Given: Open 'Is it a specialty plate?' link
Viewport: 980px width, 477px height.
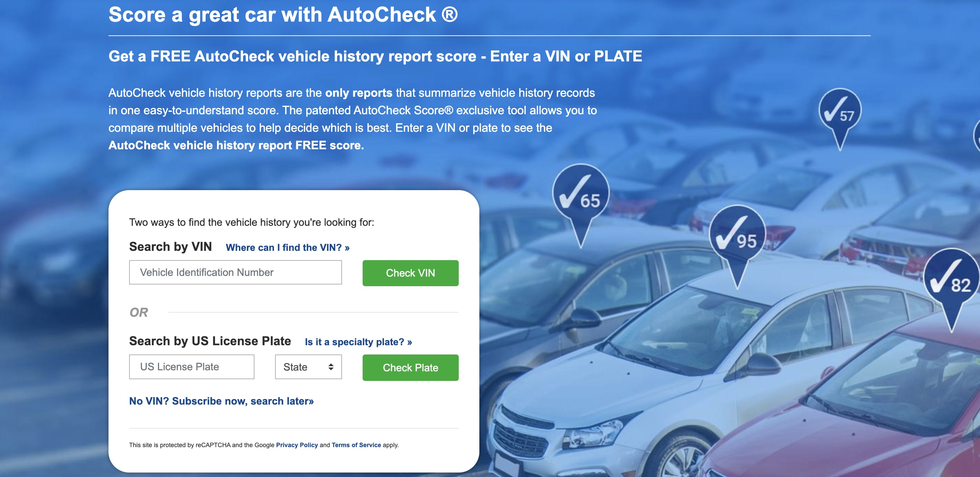Looking at the screenshot, I should [358, 342].
